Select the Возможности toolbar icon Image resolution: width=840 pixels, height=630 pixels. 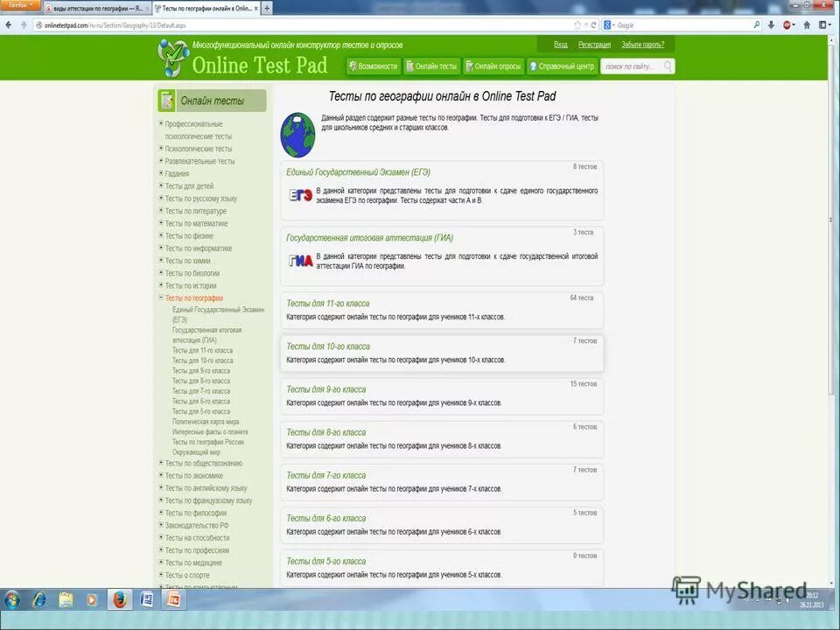(351, 66)
